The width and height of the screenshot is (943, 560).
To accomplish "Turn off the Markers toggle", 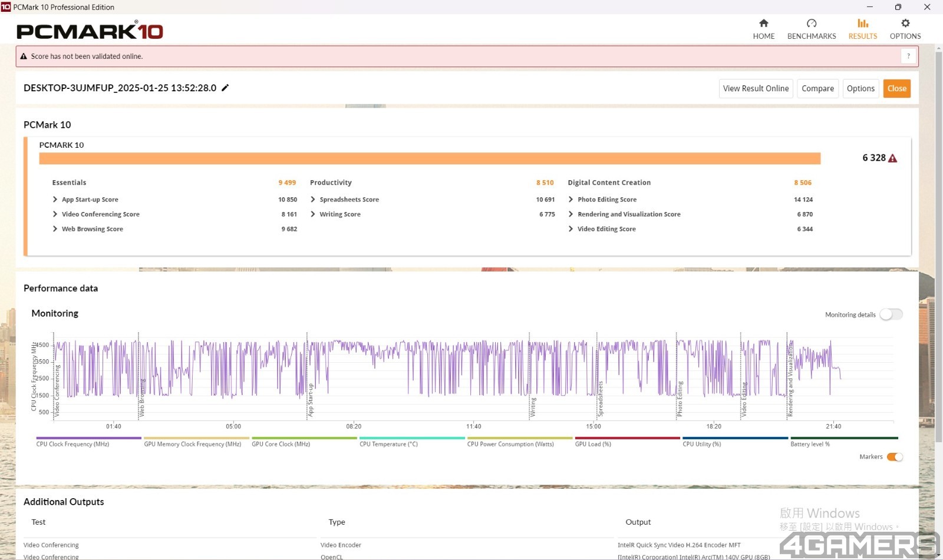I will pos(894,457).
